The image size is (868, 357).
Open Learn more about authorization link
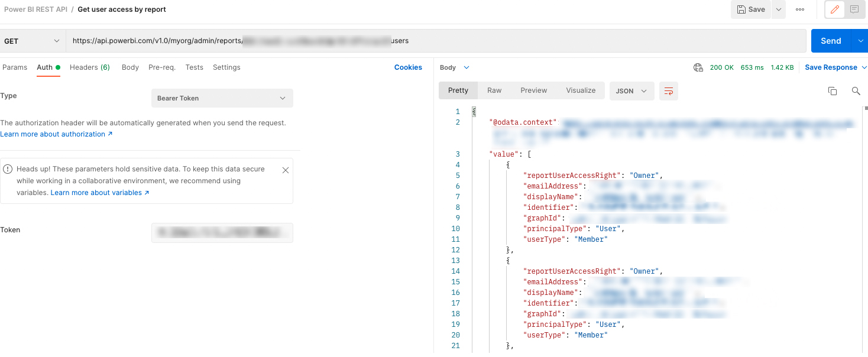point(56,134)
